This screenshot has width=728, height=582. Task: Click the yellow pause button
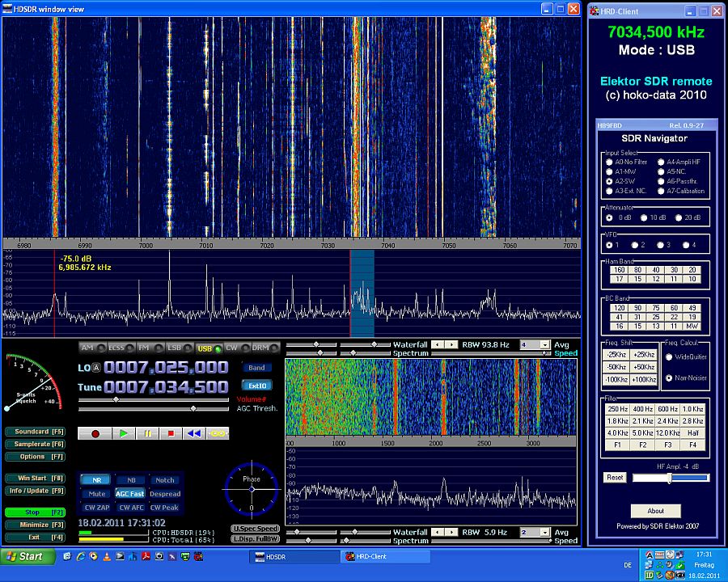click(147, 433)
